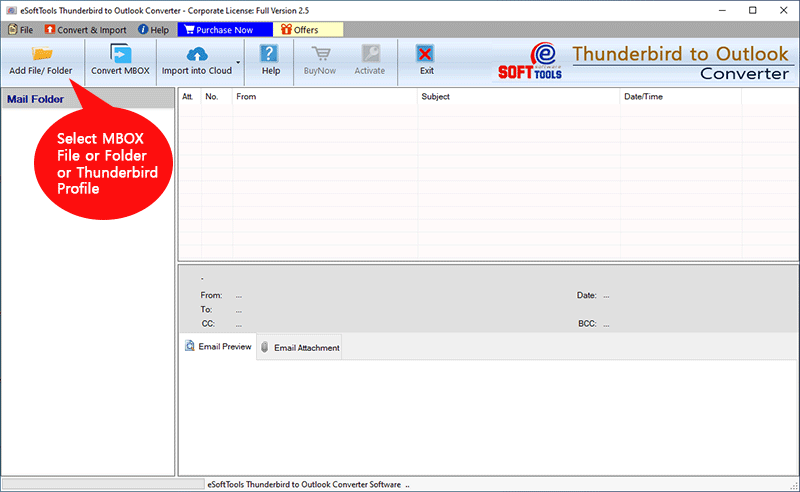Switch to the Email Attachment tab

tap(299, 348)
